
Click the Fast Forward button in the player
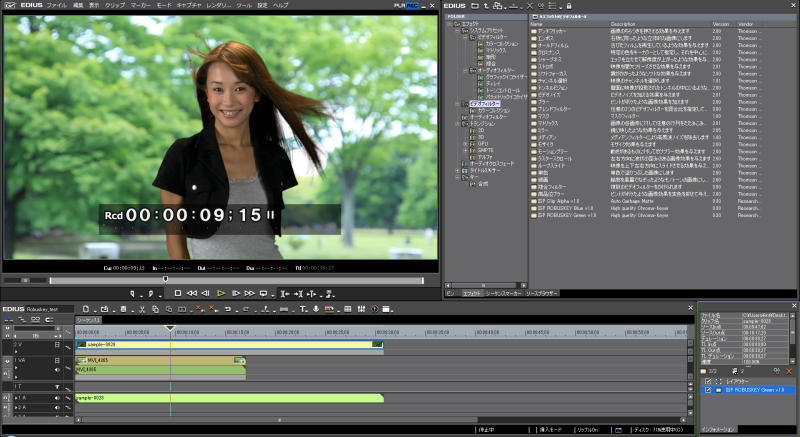tap(249, 293)
